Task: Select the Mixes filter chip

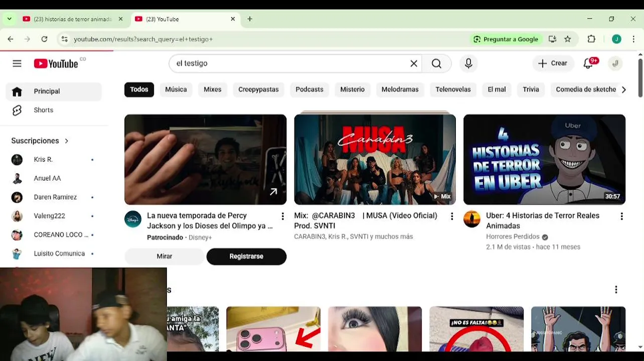Action: click(213, 90)
